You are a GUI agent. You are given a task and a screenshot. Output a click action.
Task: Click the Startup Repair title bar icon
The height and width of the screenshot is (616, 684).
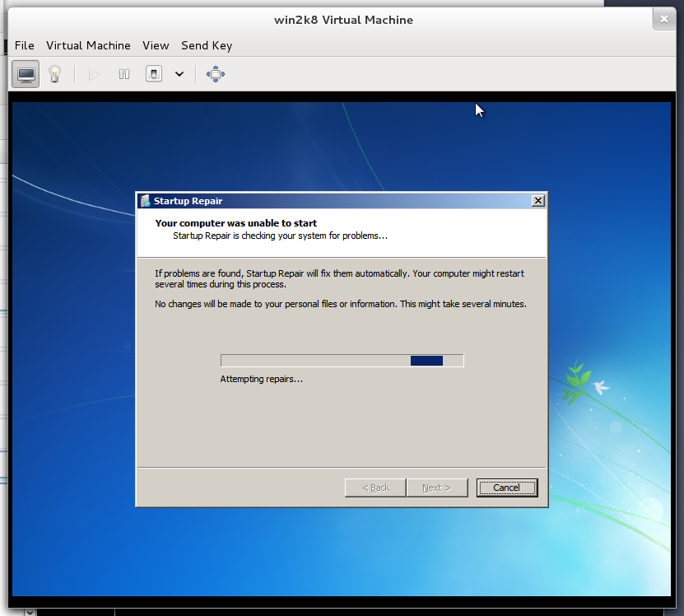tap(145, 201)
